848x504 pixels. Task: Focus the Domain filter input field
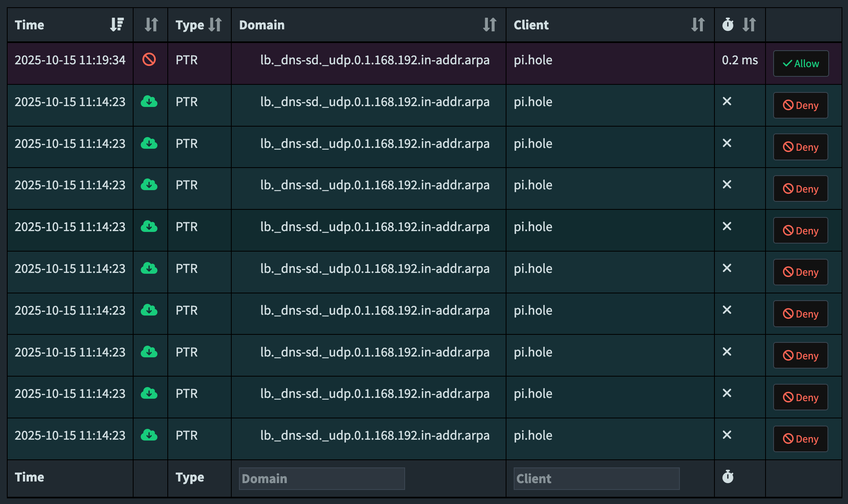coord(322,479)
